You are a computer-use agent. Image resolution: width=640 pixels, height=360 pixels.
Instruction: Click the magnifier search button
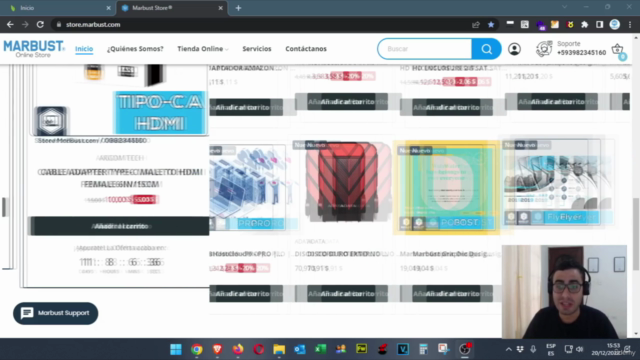(486, 49)
